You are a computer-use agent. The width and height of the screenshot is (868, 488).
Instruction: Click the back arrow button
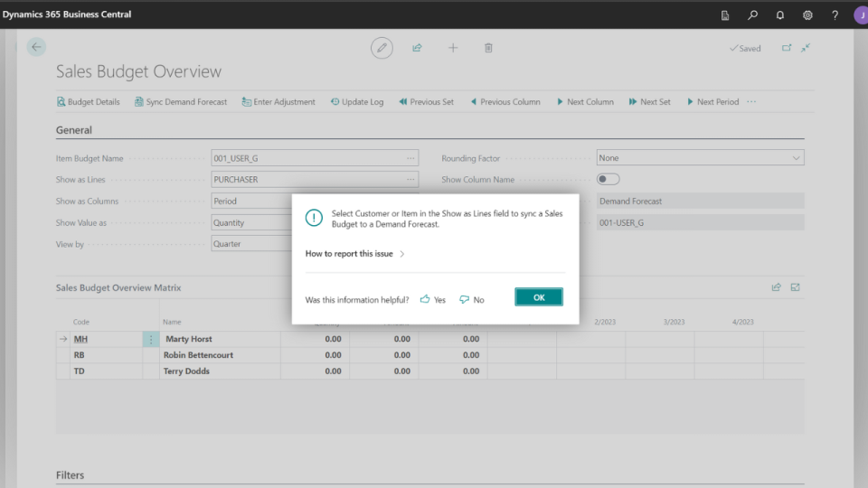[x=36, y=47]
